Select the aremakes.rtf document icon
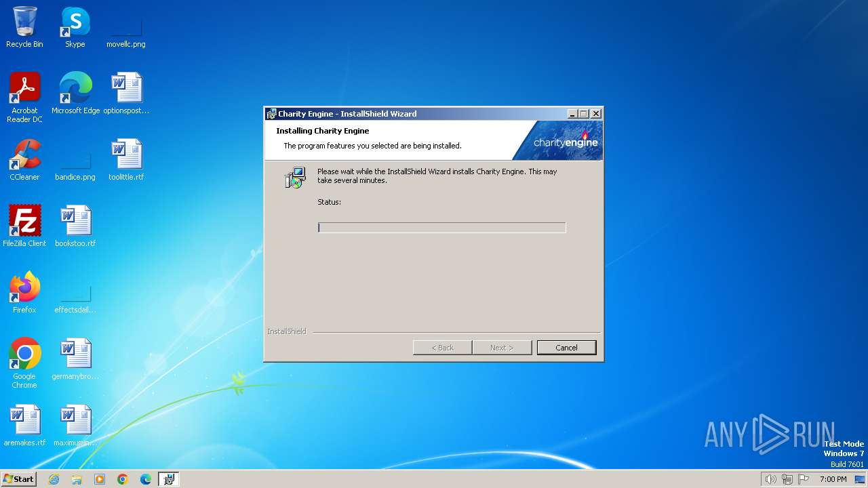This screenshot has width=868, height=488. 24,426
